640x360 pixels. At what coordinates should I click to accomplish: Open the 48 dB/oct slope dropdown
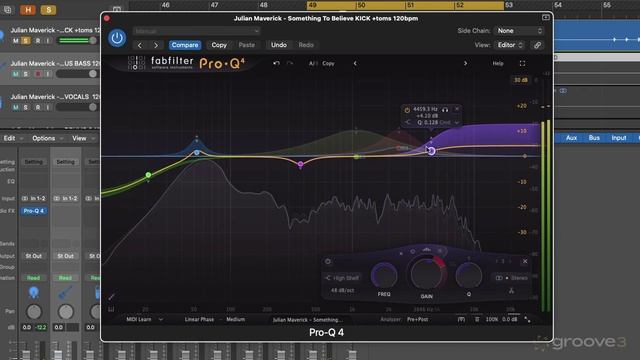coord(342,291)
